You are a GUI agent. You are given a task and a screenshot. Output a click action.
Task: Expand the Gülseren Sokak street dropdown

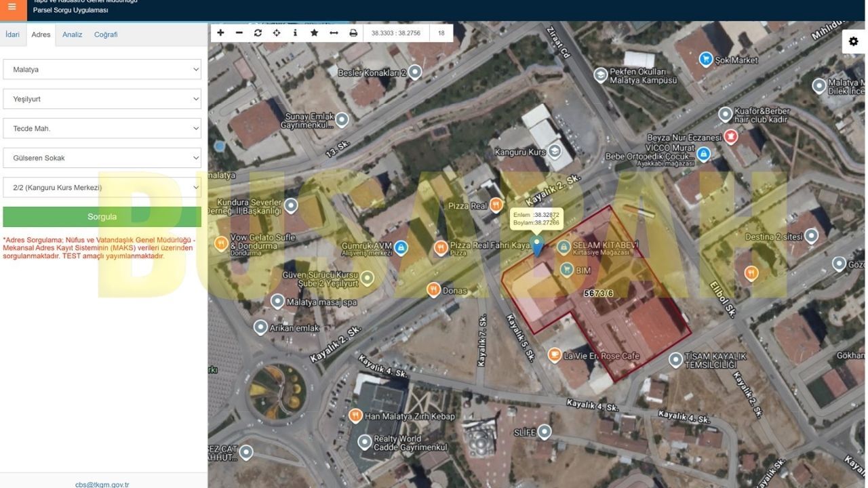tap(102, 158)
